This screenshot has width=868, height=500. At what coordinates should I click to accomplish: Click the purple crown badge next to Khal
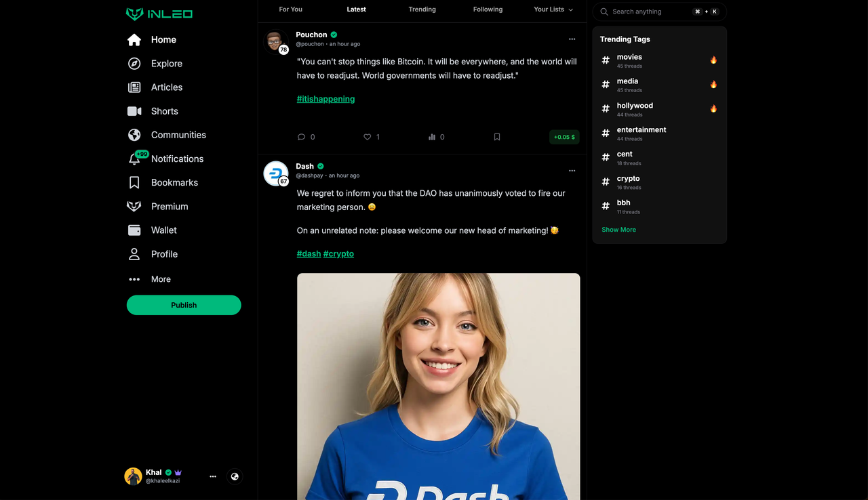[x=178, y=472]
